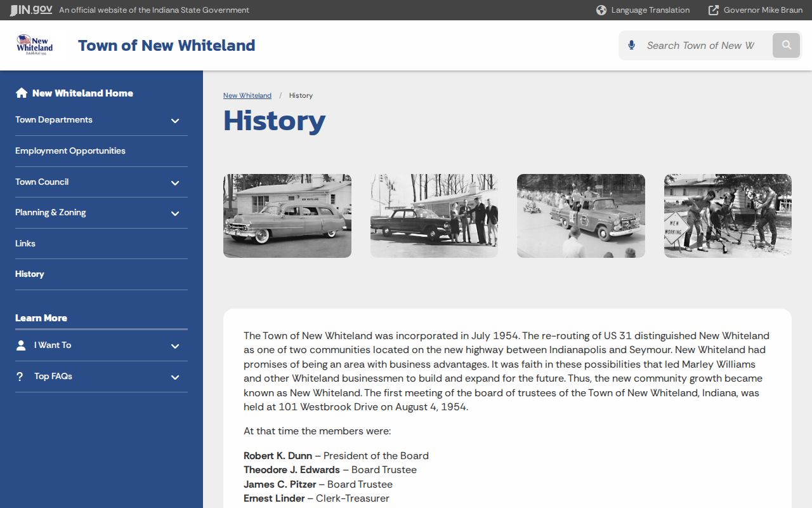Expand the Top FAQs chevron
This screenshot has width=812, height=508.
click(x=175, y=377)
